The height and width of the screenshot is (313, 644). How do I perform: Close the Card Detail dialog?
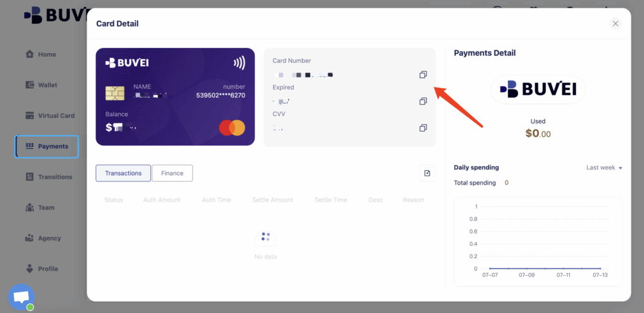coord(615,23)
